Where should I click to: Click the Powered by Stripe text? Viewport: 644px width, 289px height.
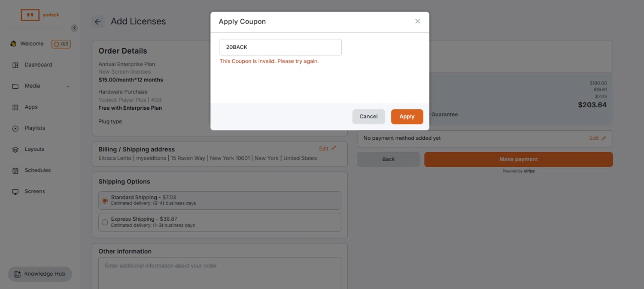tap(519, 171)
